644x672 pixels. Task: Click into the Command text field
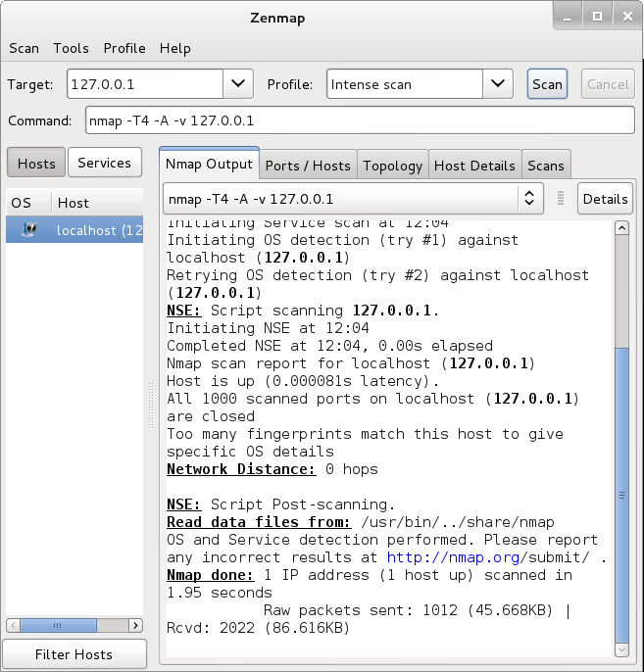[360, 120]
